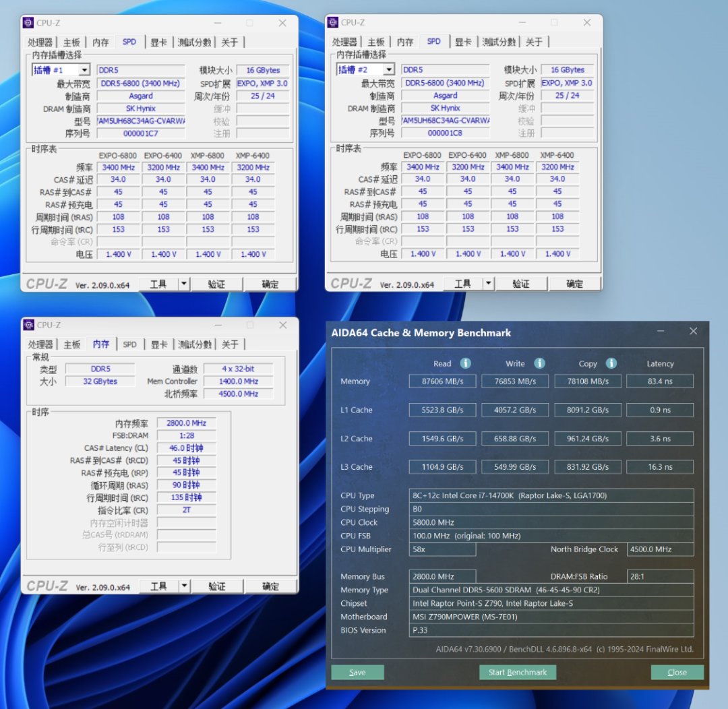Click 北桥频率 4500.0 MHz value

[x=238, y=394]
